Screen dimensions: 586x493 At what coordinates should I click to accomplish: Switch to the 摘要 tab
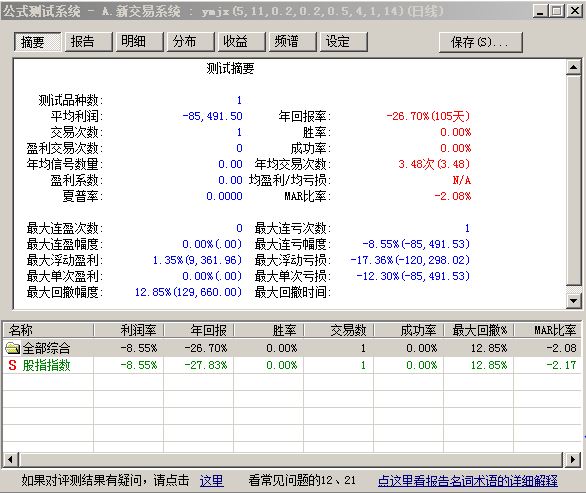click(x=37, y=41)
